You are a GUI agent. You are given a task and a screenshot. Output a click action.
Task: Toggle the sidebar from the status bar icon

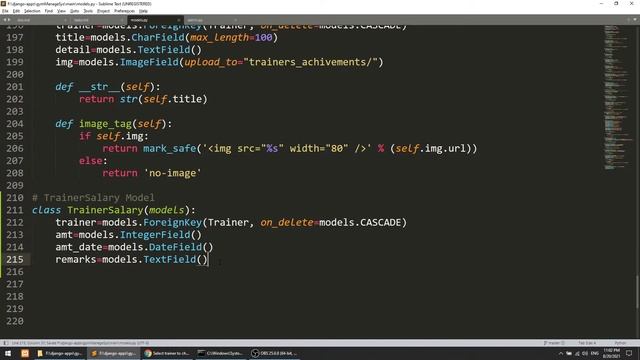pos(5,343)
